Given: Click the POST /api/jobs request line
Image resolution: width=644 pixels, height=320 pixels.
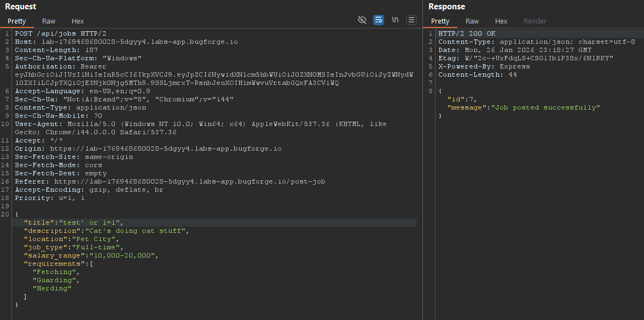Looking at the screenshot, I should 60,33.
